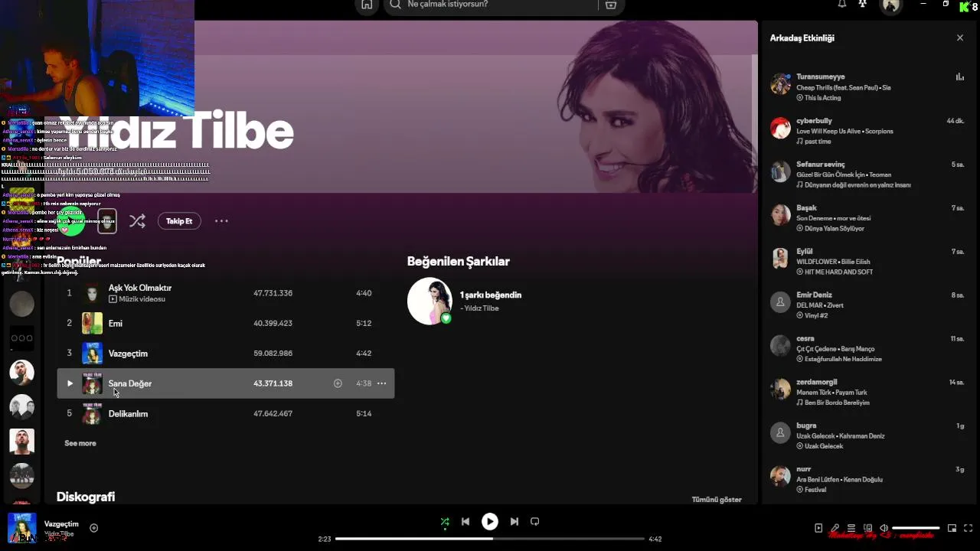Open the play queue icon
This screenshot has width=980, height=551.
pyautogui.click(x=851, y=528)
